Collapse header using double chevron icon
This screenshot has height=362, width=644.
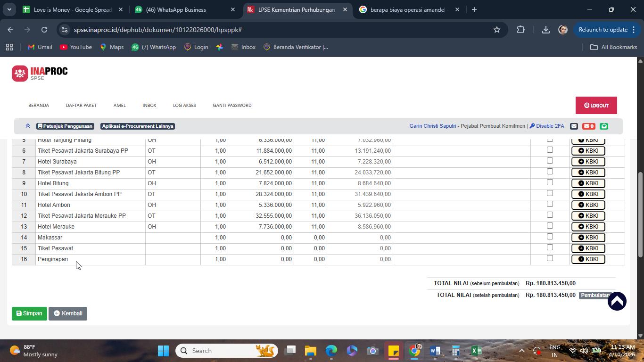click(27, 126)
